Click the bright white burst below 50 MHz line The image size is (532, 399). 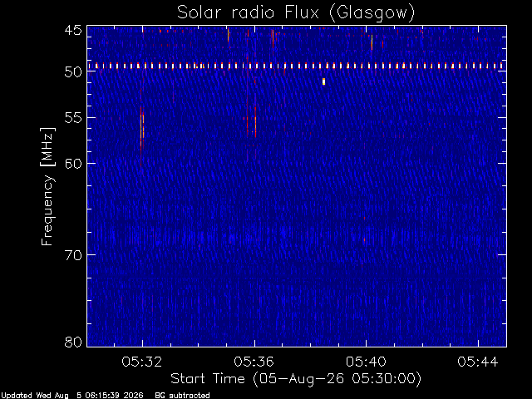click(x=323, y=81)
